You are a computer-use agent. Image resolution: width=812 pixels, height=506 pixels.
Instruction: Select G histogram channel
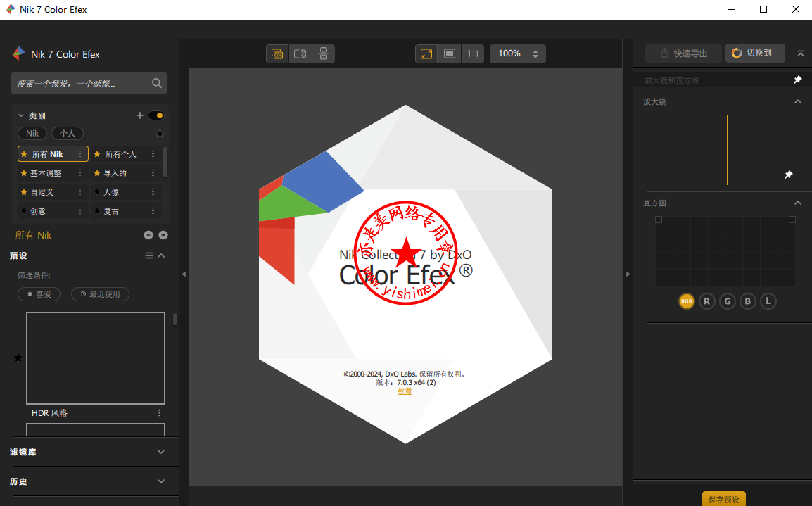pos(728,301)
